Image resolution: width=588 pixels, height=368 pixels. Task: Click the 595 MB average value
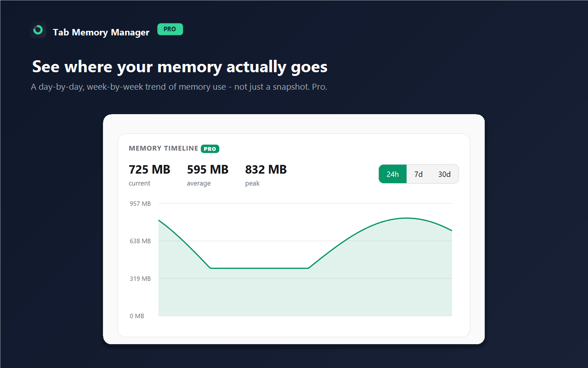tap(208, 170)
